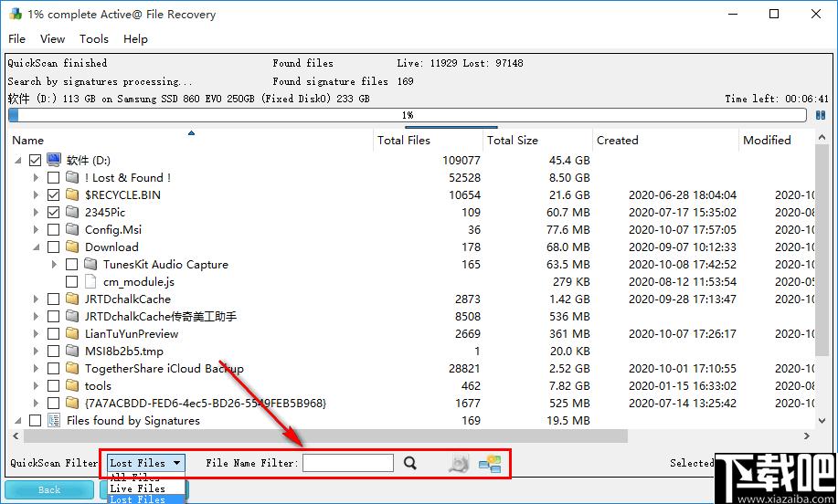Image resolution: width=838 pixels, height=504 pixels.
Task: Check the Config.Msi checkbox
Action: (x=53, y=229)
